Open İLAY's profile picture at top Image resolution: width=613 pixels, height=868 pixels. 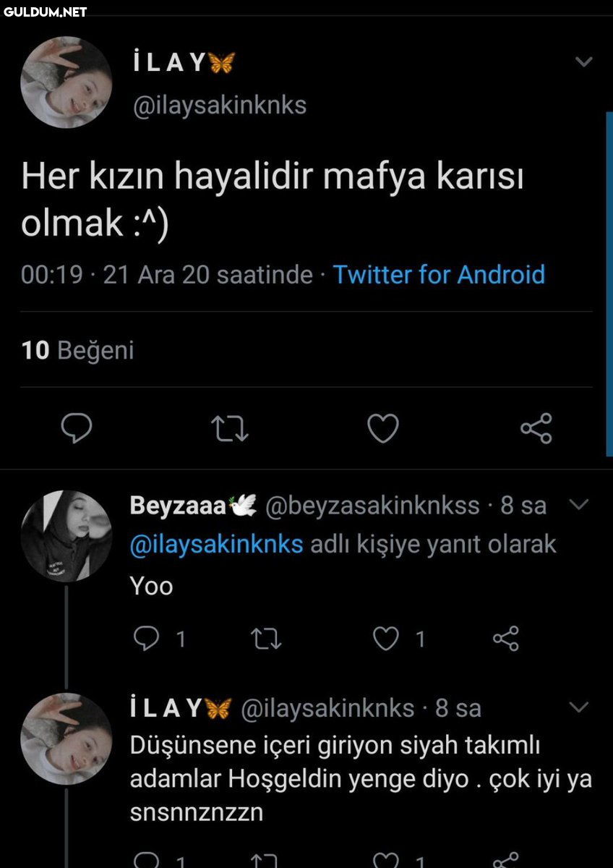(66, 83)
